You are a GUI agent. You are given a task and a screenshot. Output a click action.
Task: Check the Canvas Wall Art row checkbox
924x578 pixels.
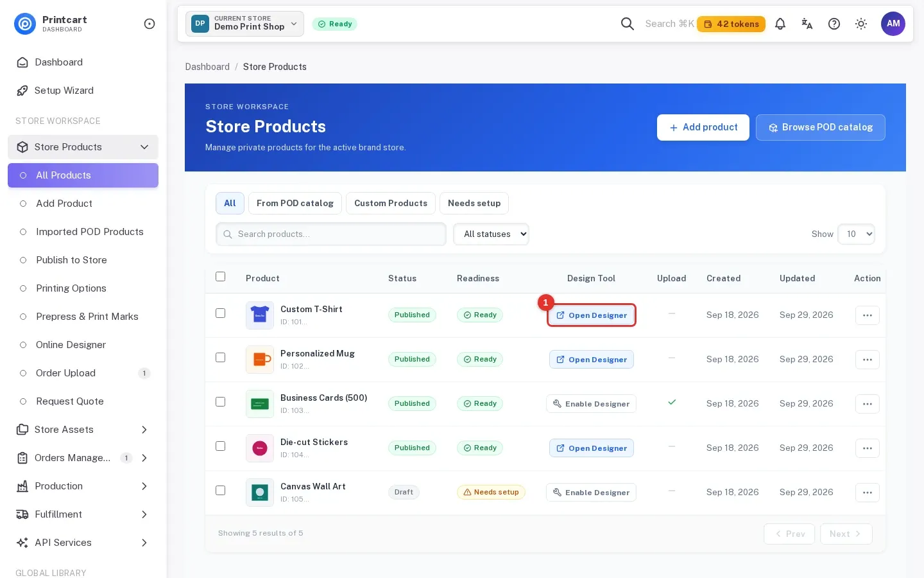pos(221,491)
